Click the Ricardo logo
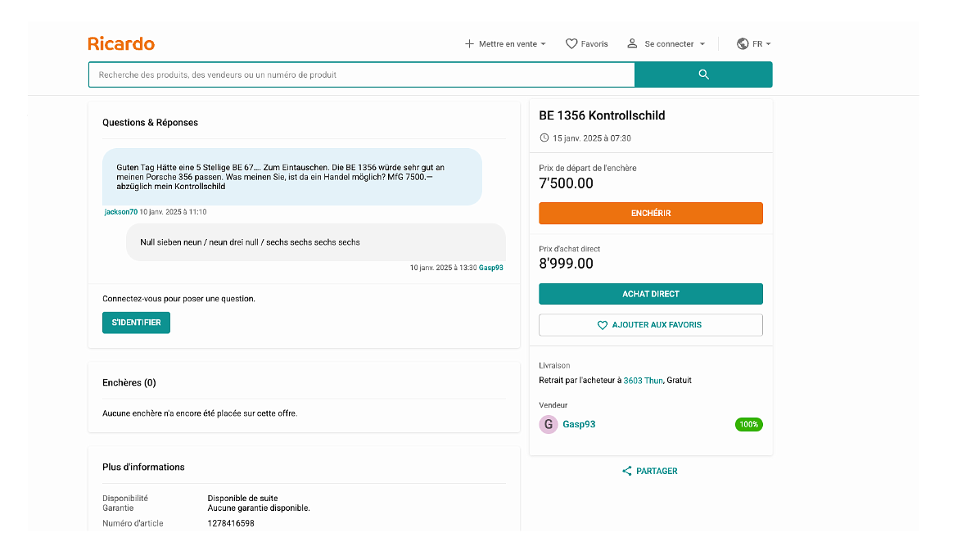The width and height of the screenshot is (980, 551). click(121, 43)
